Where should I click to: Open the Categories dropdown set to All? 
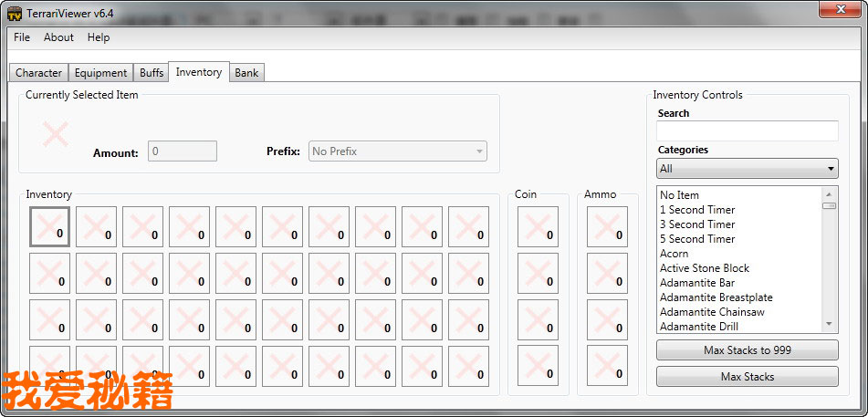click(747, 169)
